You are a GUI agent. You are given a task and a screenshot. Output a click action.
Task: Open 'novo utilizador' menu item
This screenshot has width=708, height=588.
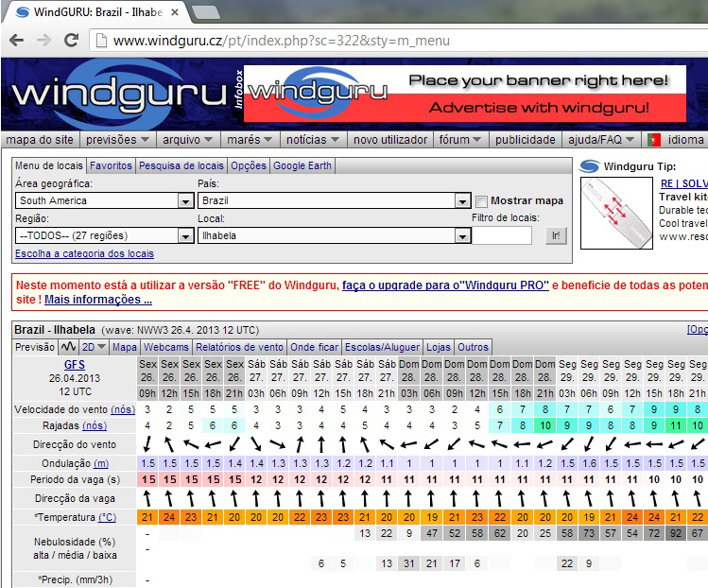(390, 140)
